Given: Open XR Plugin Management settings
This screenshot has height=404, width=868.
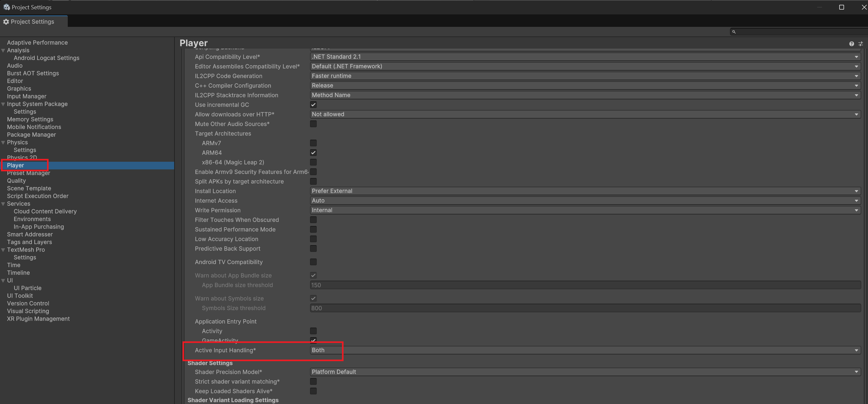Looking at the screenshot, I should tap(38, 319).
